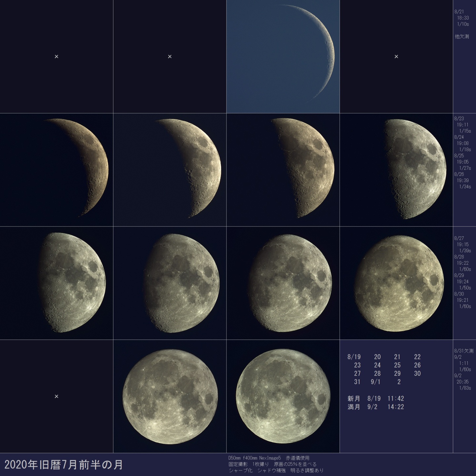The width and height of the screenshot is (476, 476).
Task: Click the '新月' new moon label
Action: (x=354, y=399)
